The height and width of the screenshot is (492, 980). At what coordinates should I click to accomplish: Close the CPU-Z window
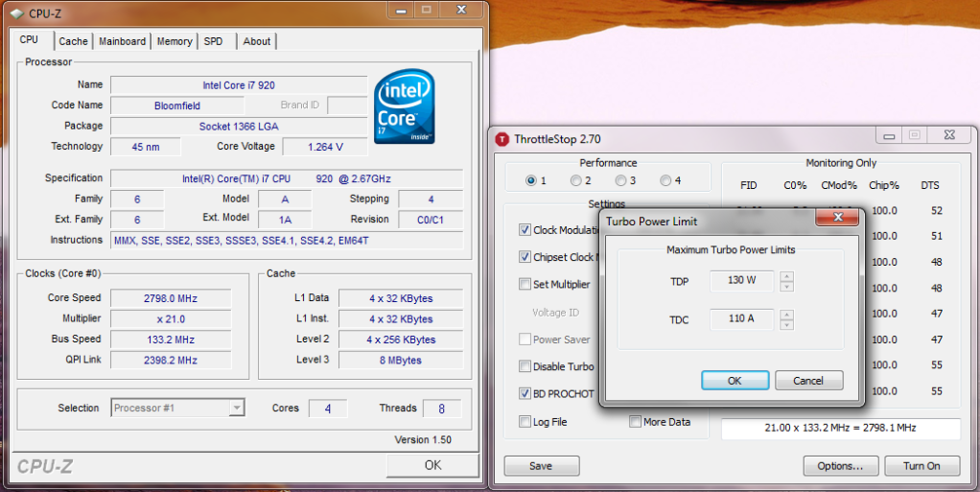461,10
